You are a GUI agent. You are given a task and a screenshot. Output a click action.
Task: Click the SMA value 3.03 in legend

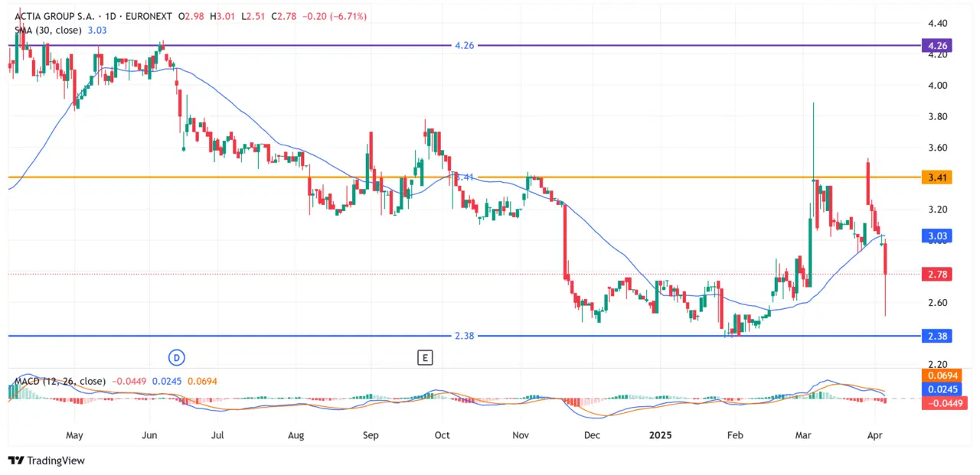[98, 30]
